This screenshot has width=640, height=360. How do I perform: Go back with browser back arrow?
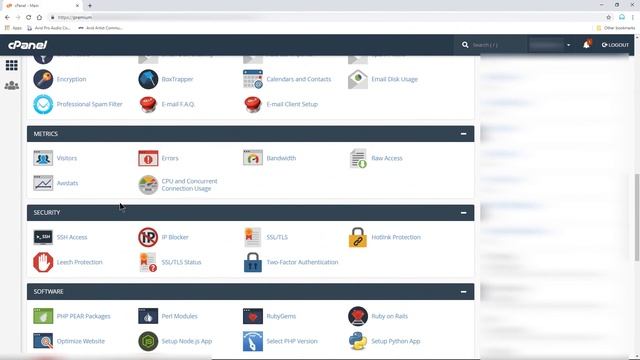click(7, 18)
